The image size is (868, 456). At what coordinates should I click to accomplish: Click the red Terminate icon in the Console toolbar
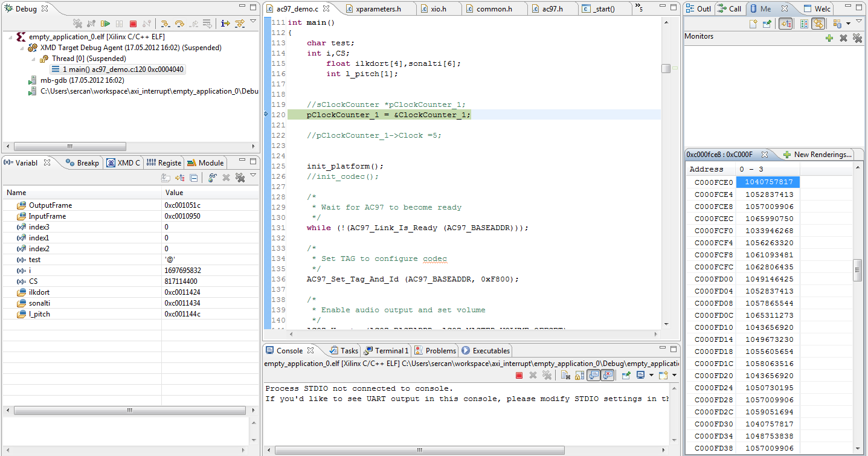(x=519, y=375)
